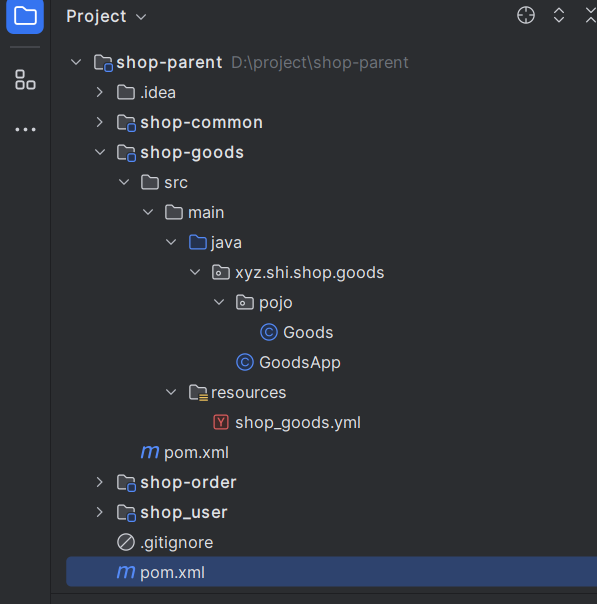
Task: Expand the shop-common module
Action: (x=100, y=122)
